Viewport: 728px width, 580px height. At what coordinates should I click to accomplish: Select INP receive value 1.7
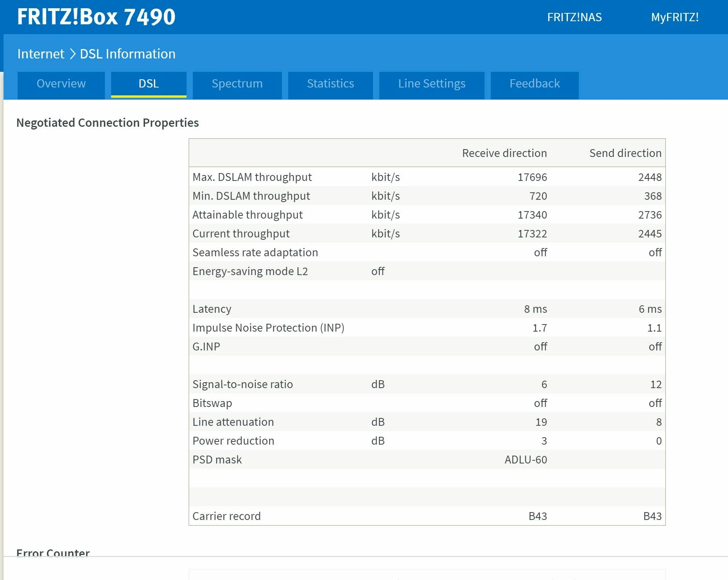point(540,328)
